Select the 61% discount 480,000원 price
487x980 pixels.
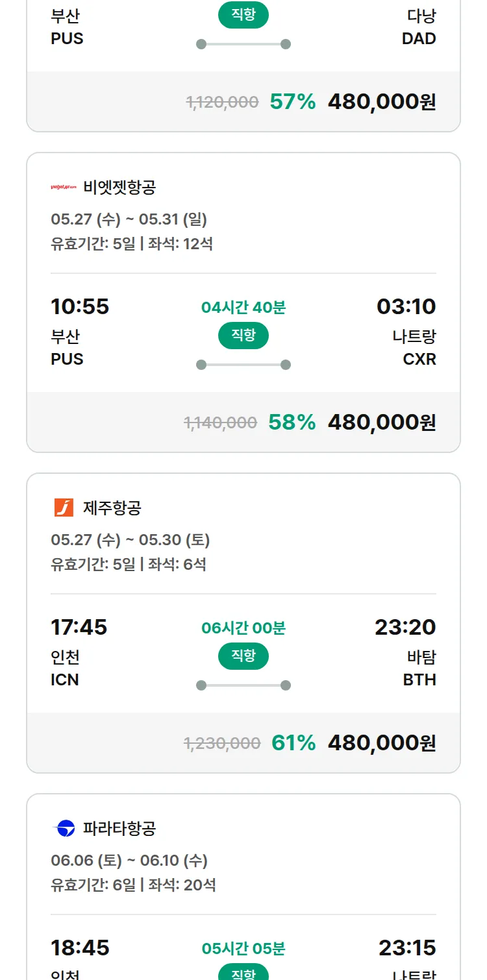point(382,743)
